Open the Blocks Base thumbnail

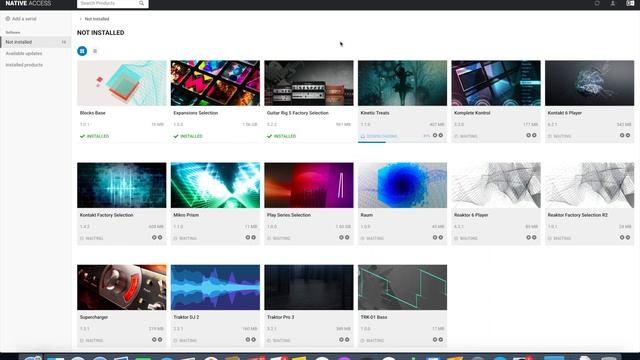click(x=122, y=83)
